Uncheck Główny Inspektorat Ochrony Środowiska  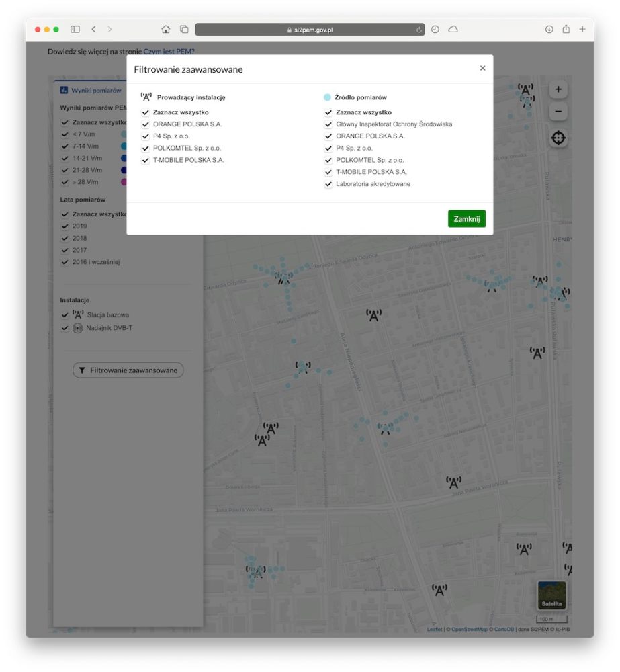click(x=328, y=124)
